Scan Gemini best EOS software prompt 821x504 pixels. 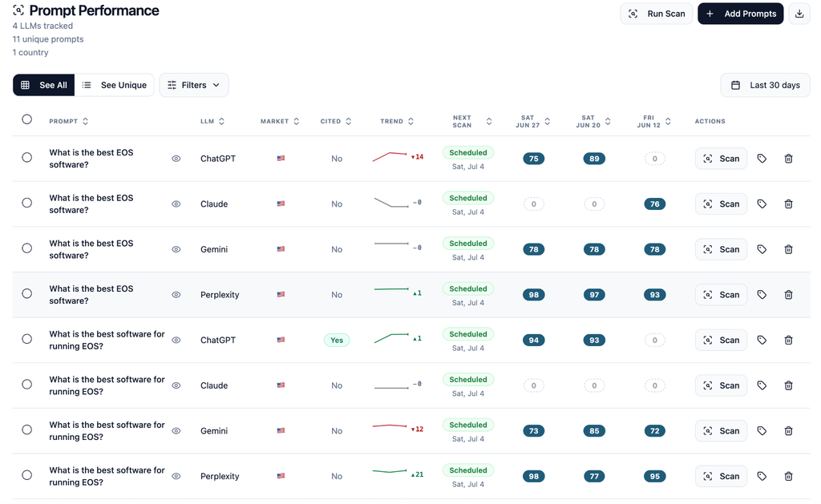click(721, 249)
